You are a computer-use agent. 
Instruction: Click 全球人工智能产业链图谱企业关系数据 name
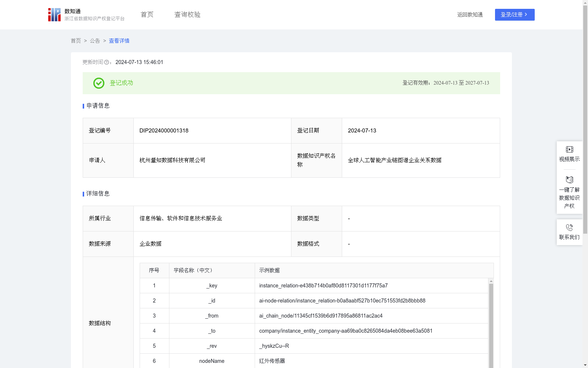tap(395, 160)
